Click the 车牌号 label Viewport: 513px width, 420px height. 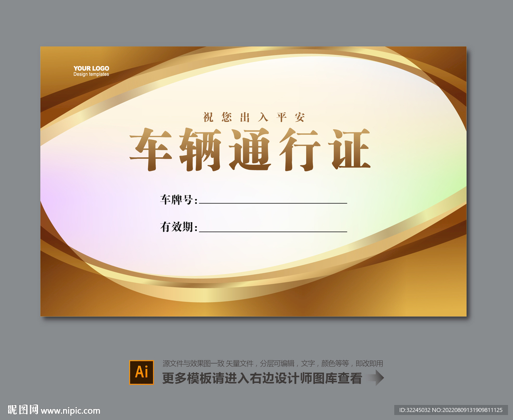tap(176, 200)
